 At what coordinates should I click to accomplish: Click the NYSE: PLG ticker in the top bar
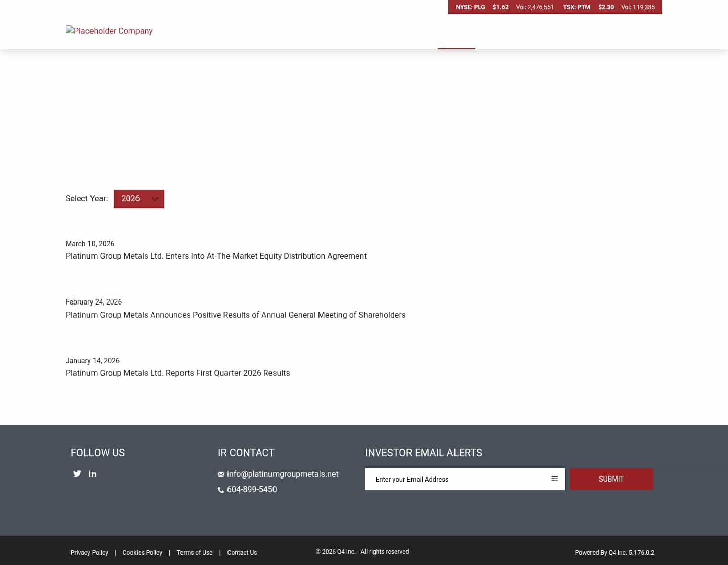point(470,7)
